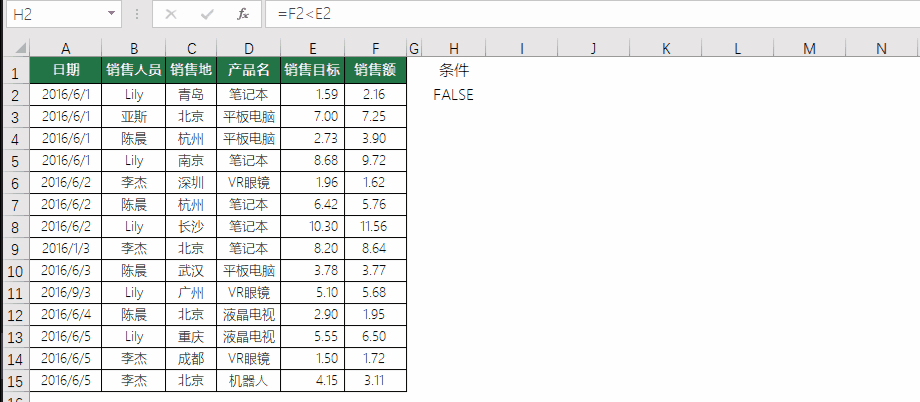The width and height of the screenshot is (920, 402).
Task: Click the sales amount cell 3.77
Action: pos(376,271)
